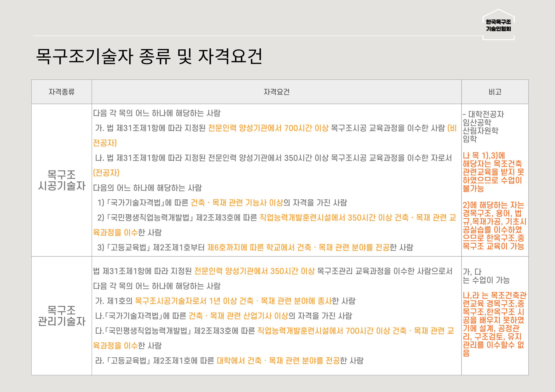Click the remark starting 나,라 는 목조건축관
The image size is (555, 392).
click(x=494, y=324)
